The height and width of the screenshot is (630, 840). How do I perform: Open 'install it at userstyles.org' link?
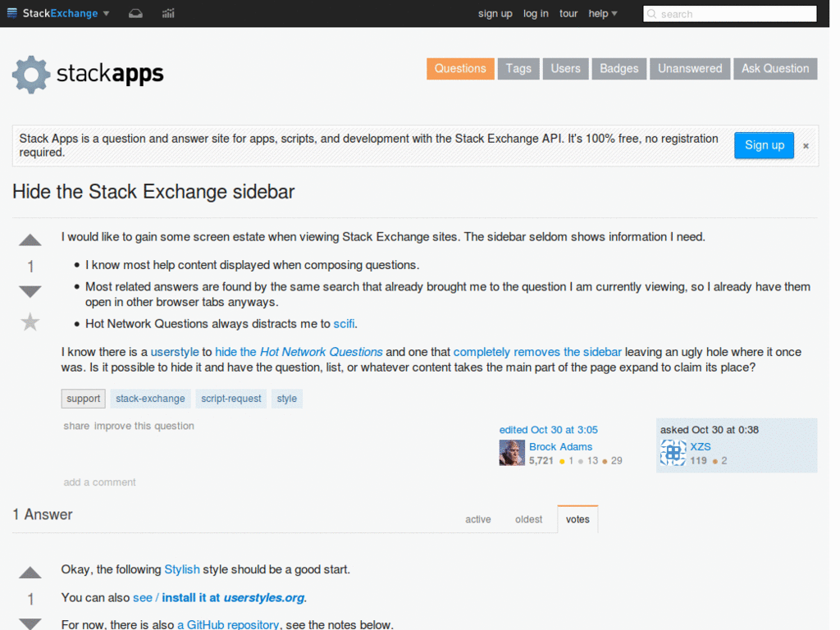233,598
